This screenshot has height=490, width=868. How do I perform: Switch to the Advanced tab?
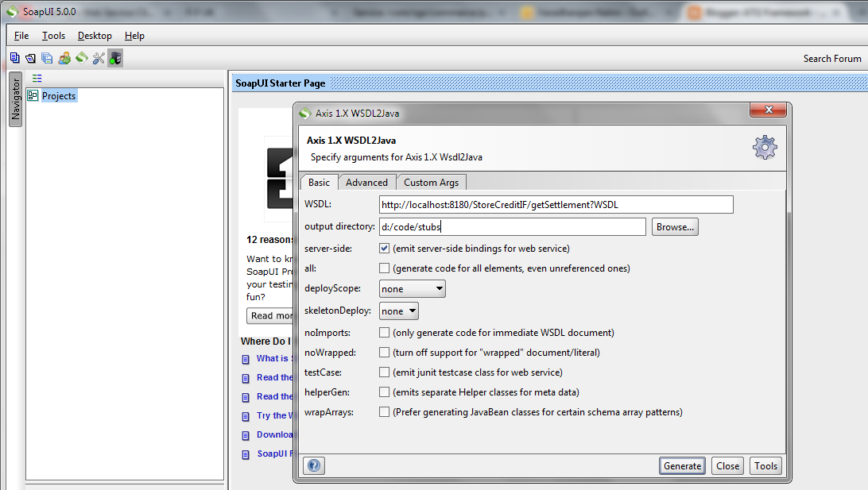click(366, 182)
